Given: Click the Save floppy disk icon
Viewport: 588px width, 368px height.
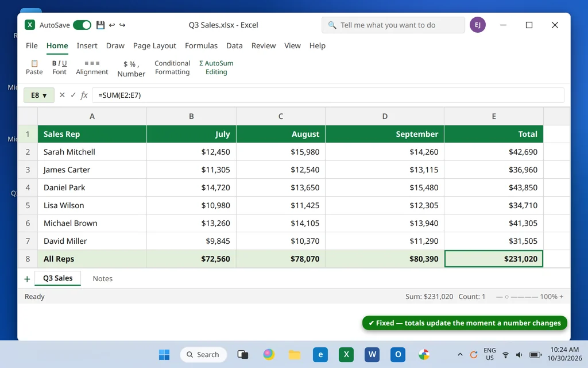Looking at the screenshot, I should 100,25.
